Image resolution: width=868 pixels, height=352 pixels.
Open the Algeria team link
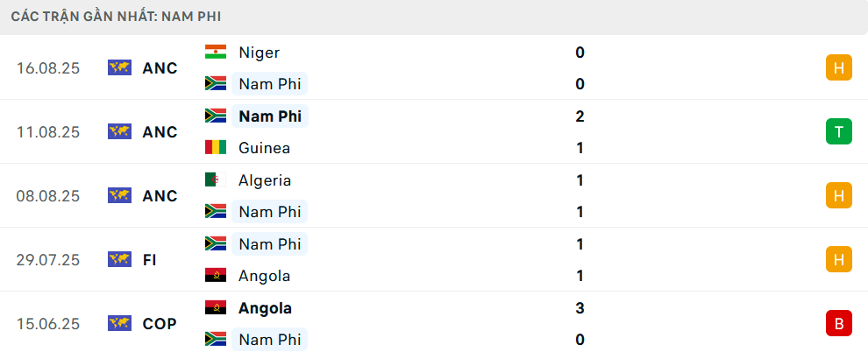point(265,180)
